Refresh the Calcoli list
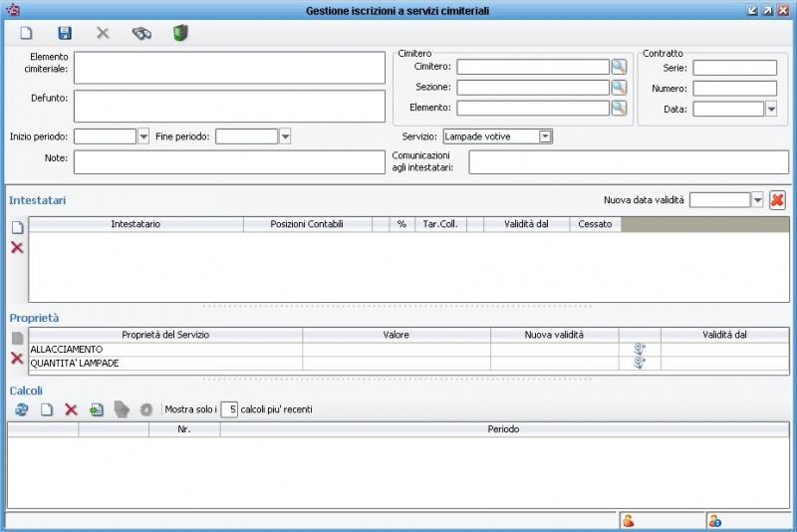 click(21, 409)
